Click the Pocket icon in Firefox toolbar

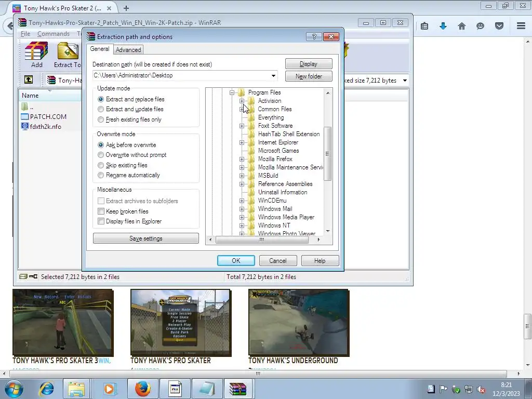coord(499,26)
